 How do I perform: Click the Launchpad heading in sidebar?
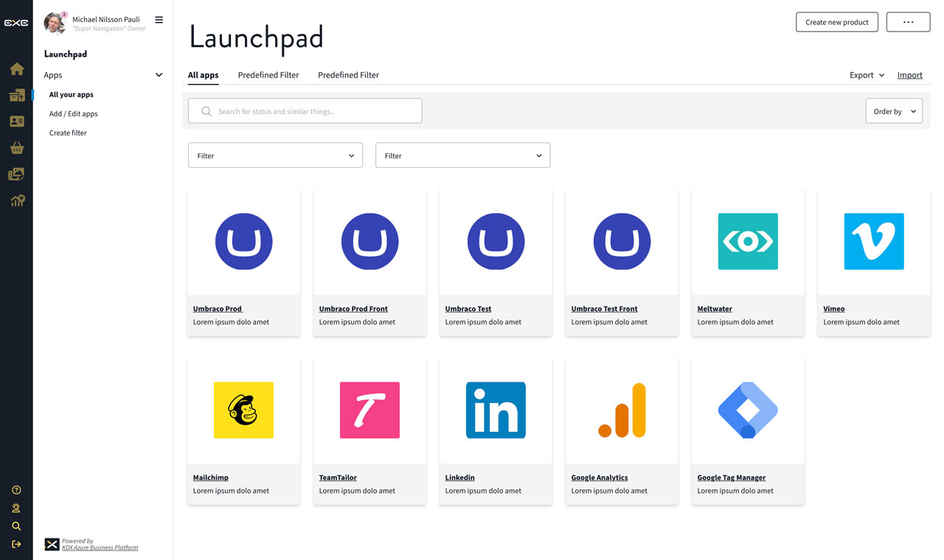pos(66,55)
